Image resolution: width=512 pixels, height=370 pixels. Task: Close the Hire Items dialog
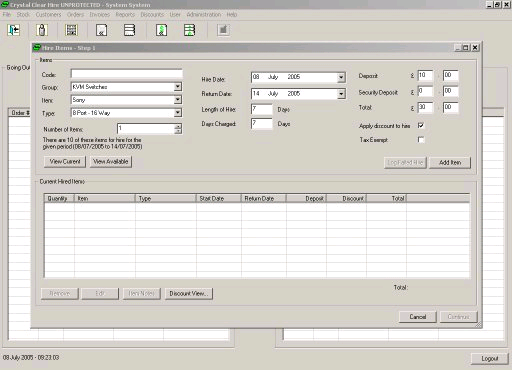click(475, 48)
